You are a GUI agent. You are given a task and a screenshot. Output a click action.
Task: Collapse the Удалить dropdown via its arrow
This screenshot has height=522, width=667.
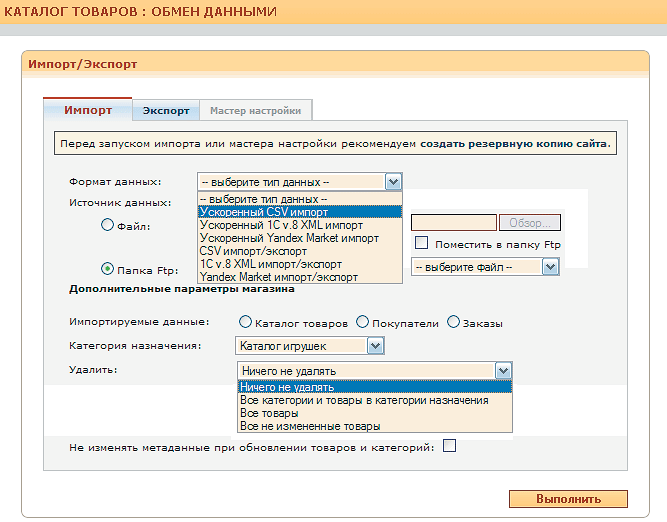point(503,371)
